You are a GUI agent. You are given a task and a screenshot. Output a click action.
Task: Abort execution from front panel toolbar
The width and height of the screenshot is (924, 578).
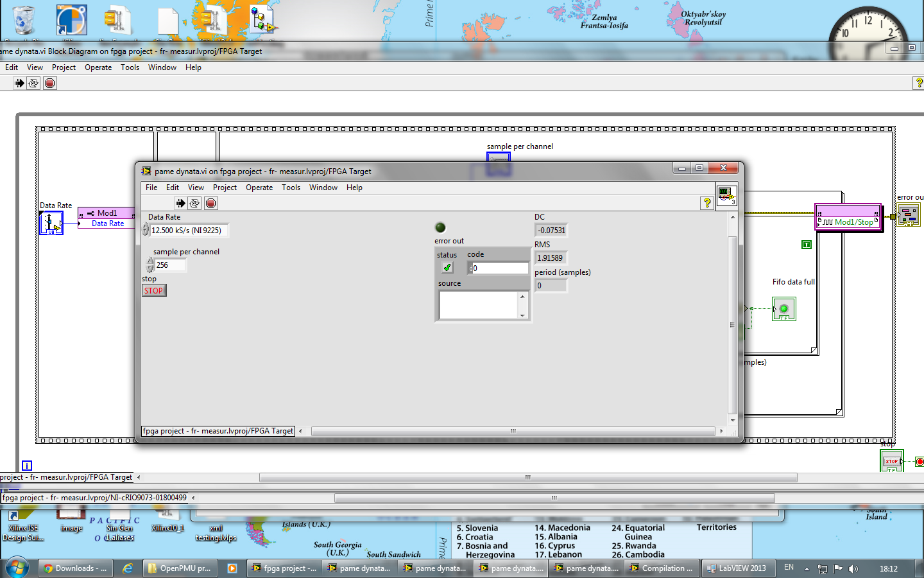click(211, 203)
